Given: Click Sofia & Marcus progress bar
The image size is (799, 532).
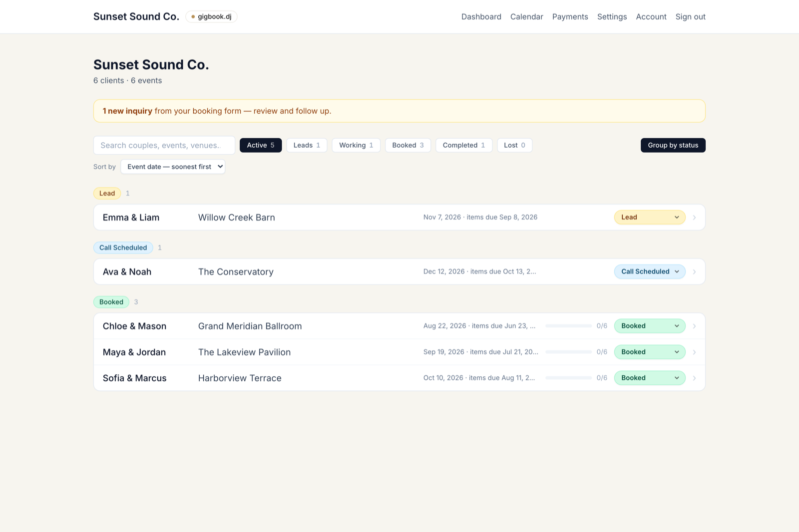Looking at the screenshot, I should 569,378.
